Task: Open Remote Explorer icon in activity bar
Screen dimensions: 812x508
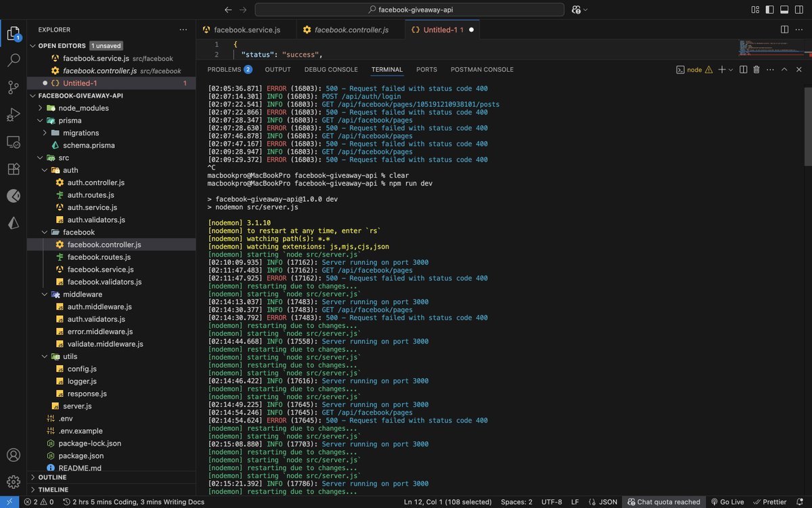Action: tap(13, 142)
